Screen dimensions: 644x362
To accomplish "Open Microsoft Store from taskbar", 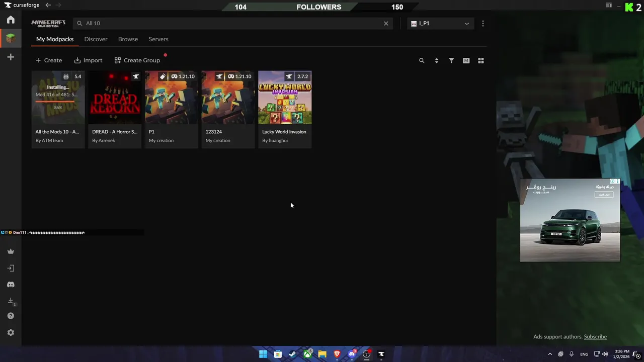I will pyautogui.click(x=278, y=354).
